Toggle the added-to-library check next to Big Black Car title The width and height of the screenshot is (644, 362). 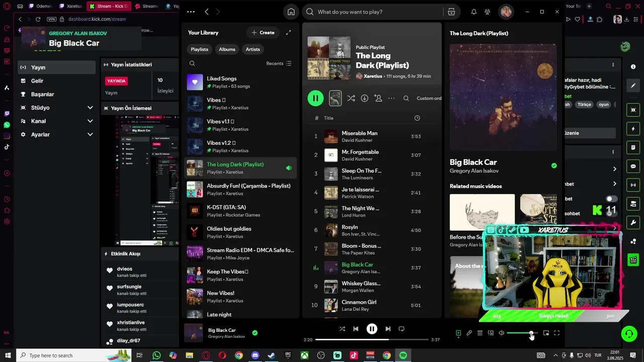pyautogui.click(x=554, y=165)
